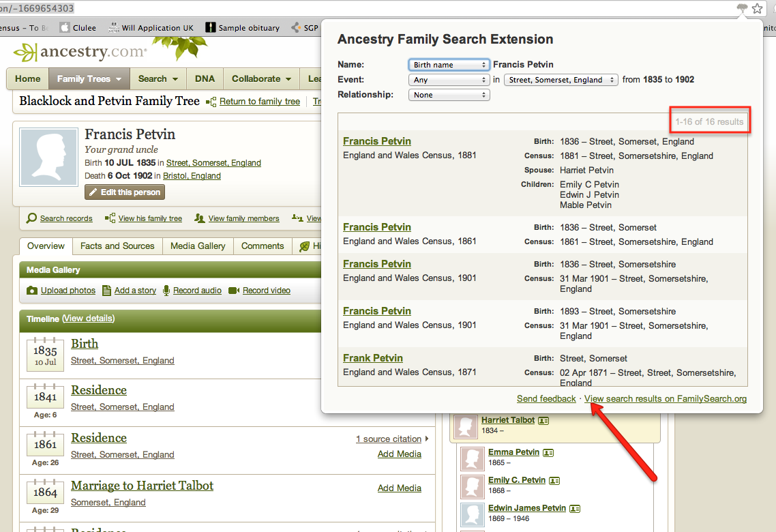Click the Record video camera icon

(234, 291)
